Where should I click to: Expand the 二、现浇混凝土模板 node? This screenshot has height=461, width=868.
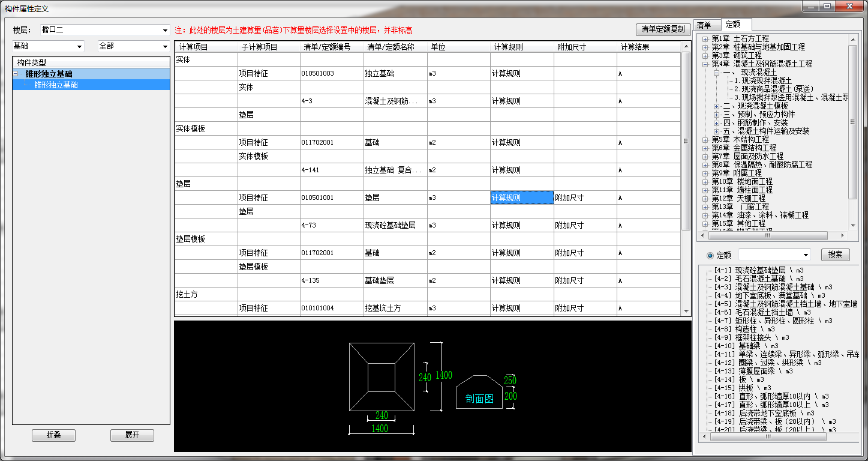coord(717,106)
